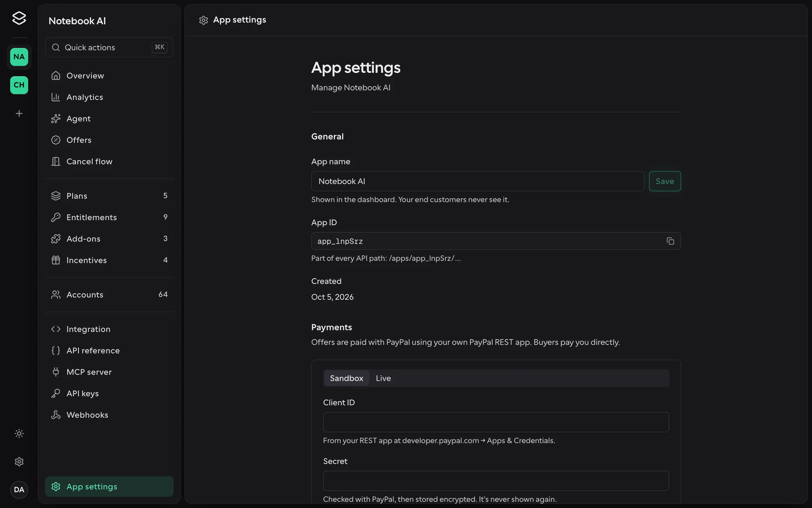Viewport: 812px width, 508px height.
Task: Copy the App ID to clipboard
Action: [x=670, y=241]
